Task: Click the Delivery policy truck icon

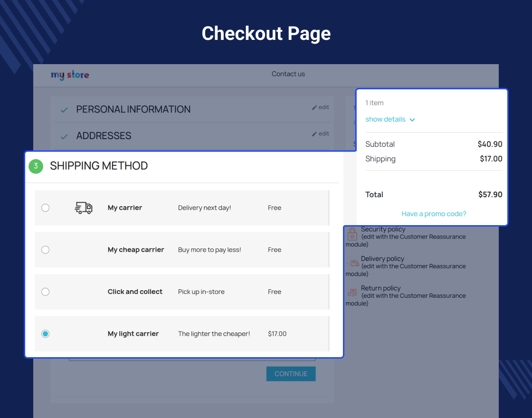Action: (352, 263)
